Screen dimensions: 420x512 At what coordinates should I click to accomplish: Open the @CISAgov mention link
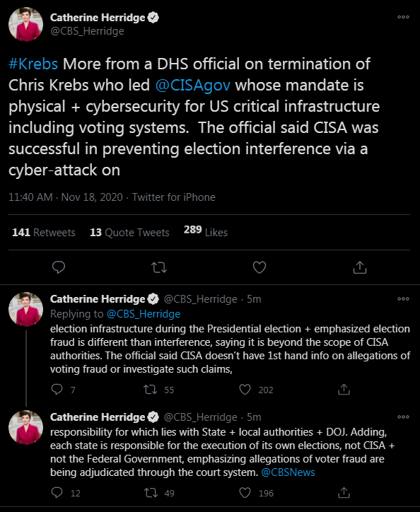tap(193, 86)
